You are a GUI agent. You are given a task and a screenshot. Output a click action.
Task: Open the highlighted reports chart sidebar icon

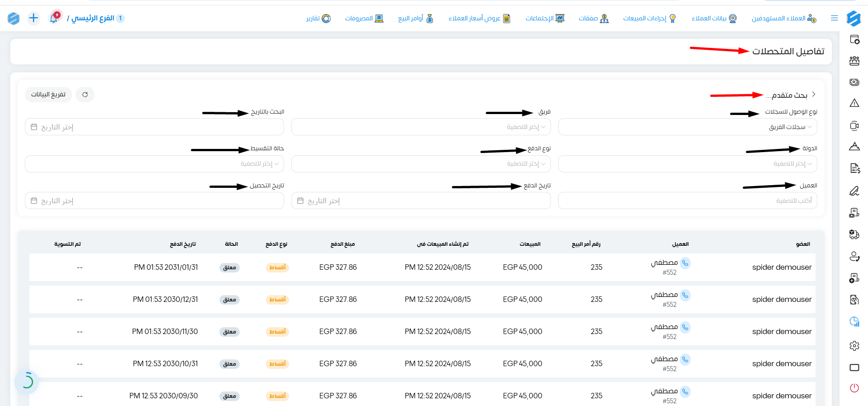pyautogui.click(x=854, y=321)
